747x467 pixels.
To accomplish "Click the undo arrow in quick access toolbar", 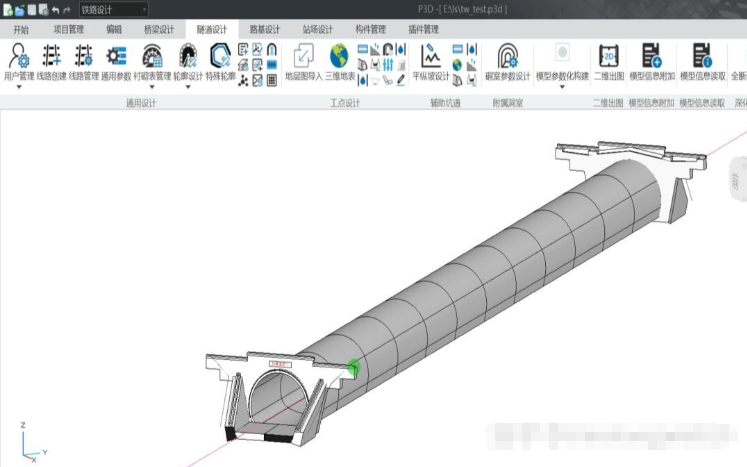I will click(55, 9).
